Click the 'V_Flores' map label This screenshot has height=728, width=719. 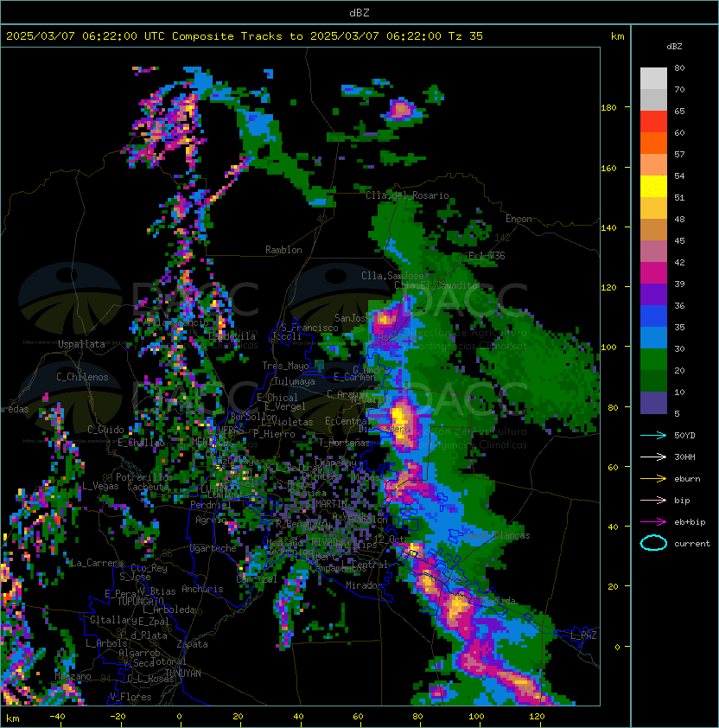[130, 697]
